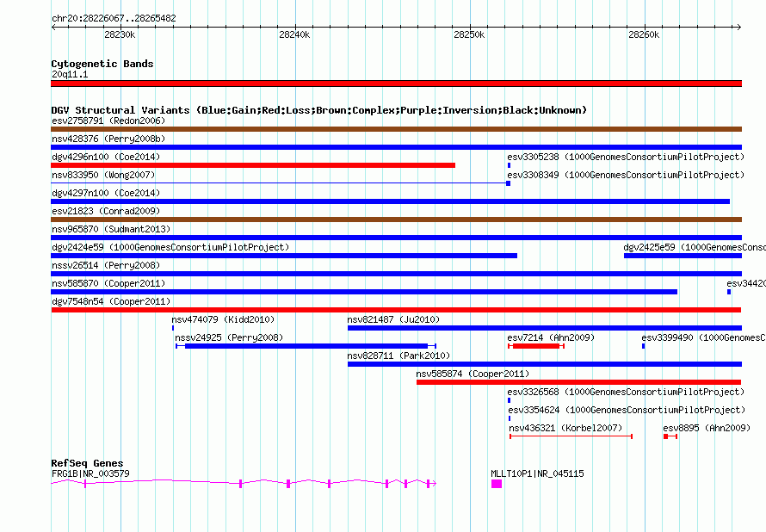Image resolution: width=766 pixels, height=532 pixels.
Task: Click the nssv26514 (Perry2008) label
Action: (x=106, y=265)
